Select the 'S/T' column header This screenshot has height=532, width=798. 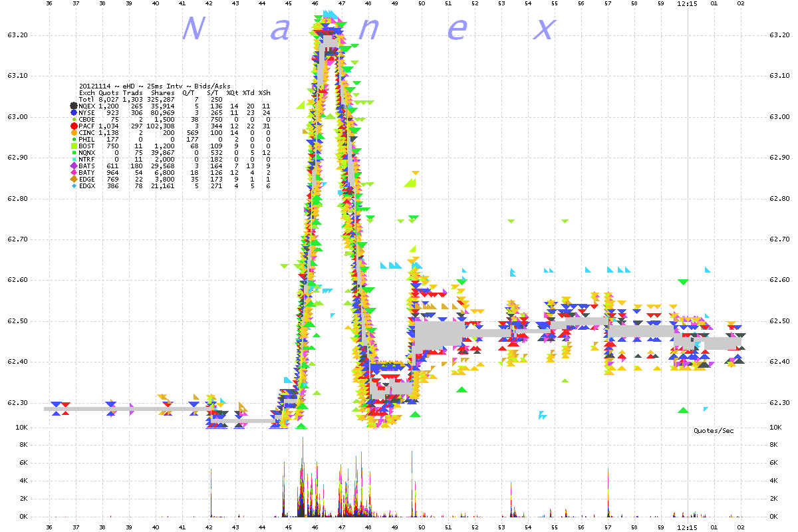(213, 93)
